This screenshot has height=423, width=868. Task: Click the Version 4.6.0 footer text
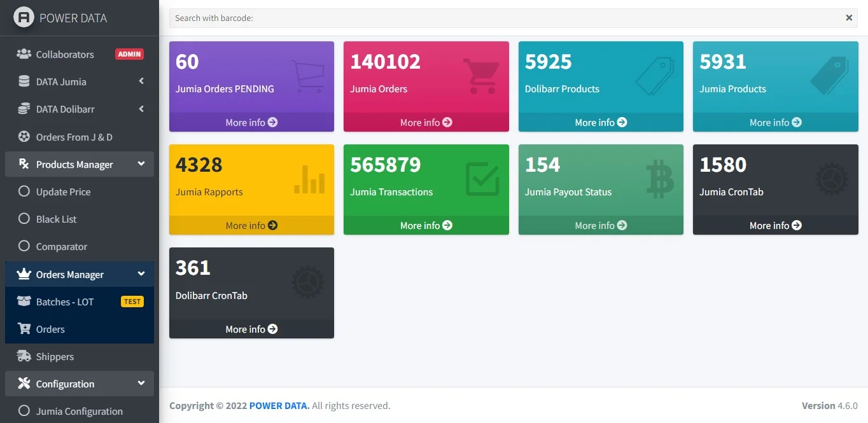(x=830, y=405)
